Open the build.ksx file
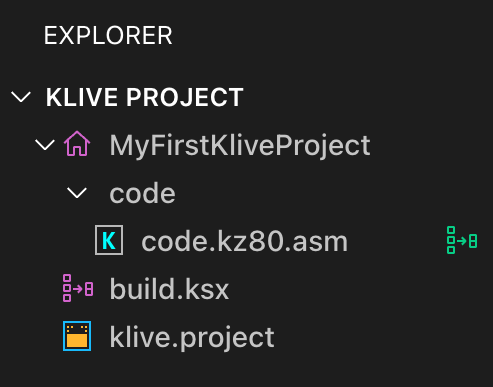 [x=169, y=289]
